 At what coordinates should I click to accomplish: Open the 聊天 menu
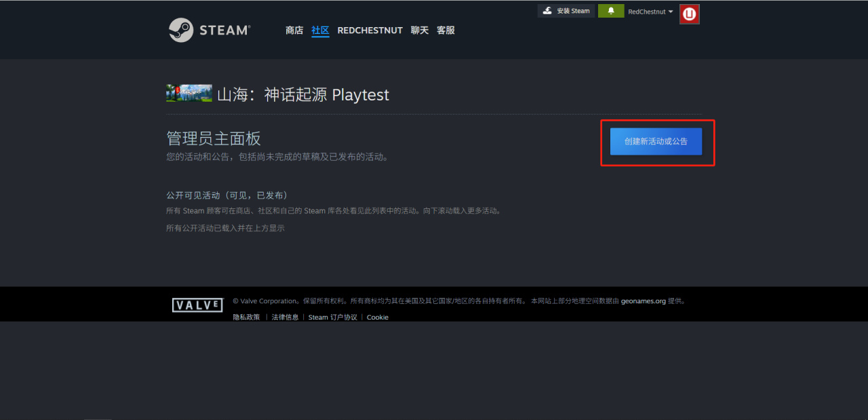pos(420,31)
